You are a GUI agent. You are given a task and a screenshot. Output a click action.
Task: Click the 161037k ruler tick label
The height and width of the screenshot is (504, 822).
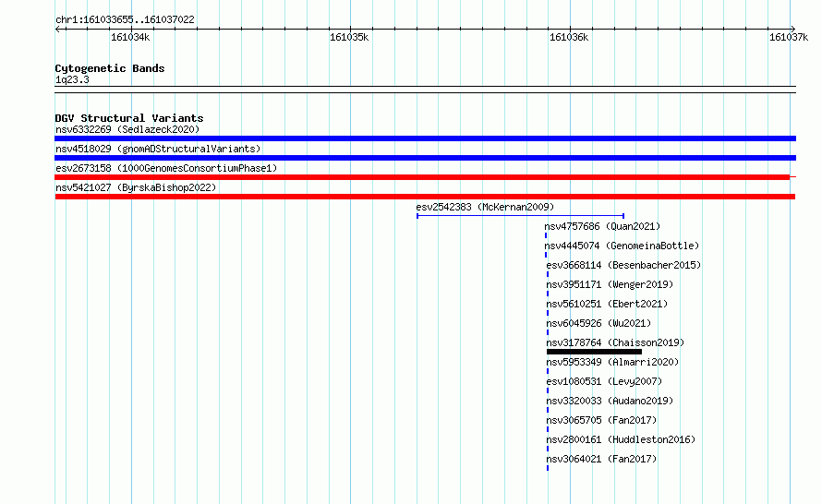point(789,37)
